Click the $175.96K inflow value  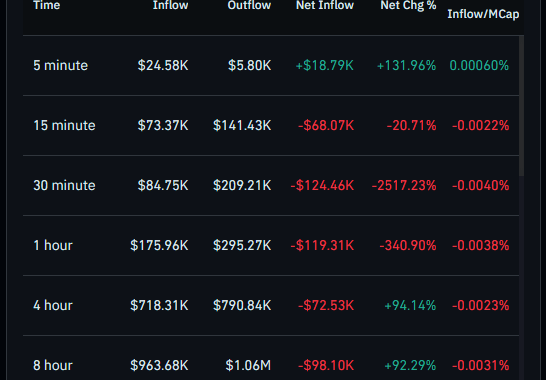pos(159,246)
